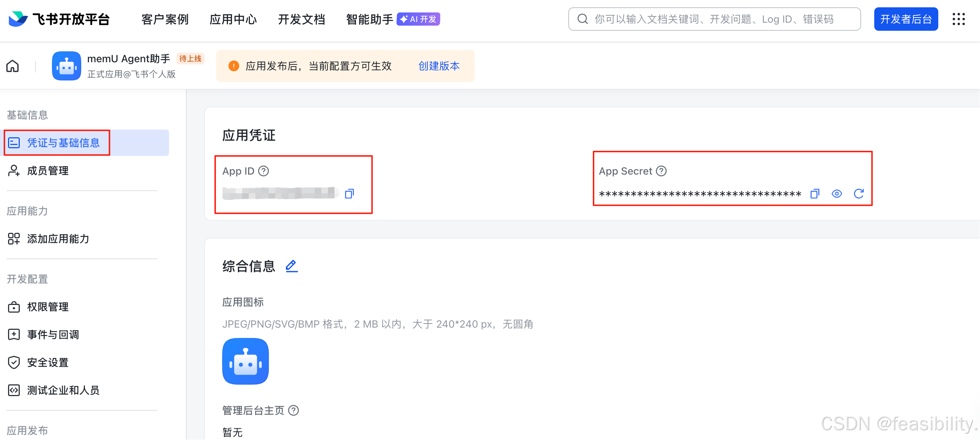
Task: Edit 综合信息 with pencil icon
Action: (291, 266)
